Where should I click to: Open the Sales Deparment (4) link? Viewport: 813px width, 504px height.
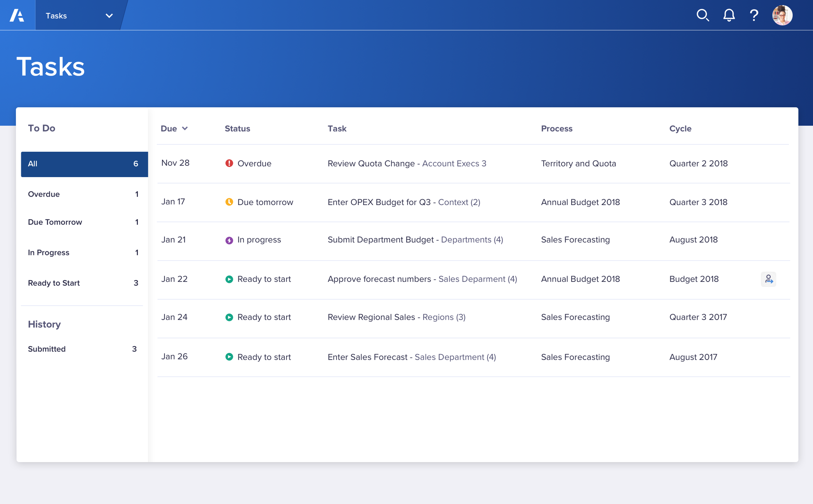[x=477, y=279]
